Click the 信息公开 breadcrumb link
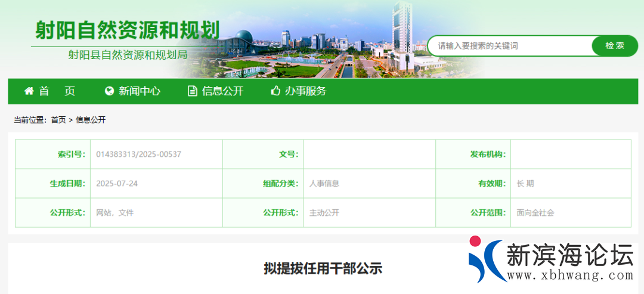This screenshot has width=644, height=294. 91,120
